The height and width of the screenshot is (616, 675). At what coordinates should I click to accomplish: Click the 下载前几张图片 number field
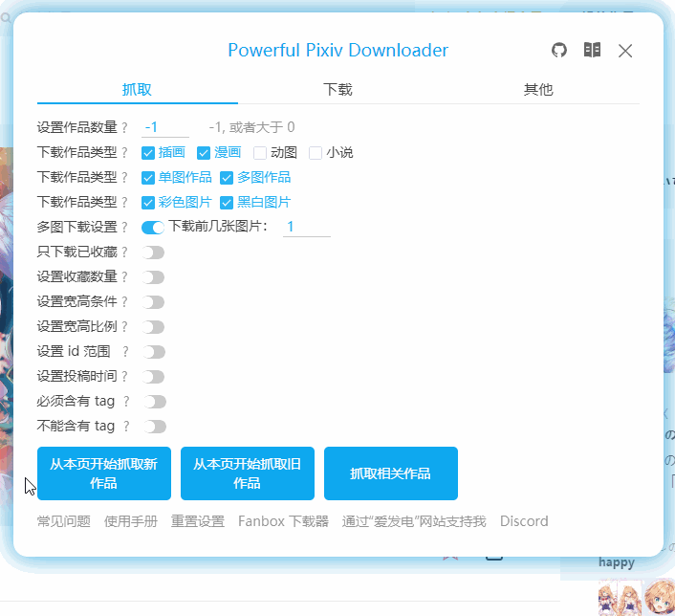point(307,227)
